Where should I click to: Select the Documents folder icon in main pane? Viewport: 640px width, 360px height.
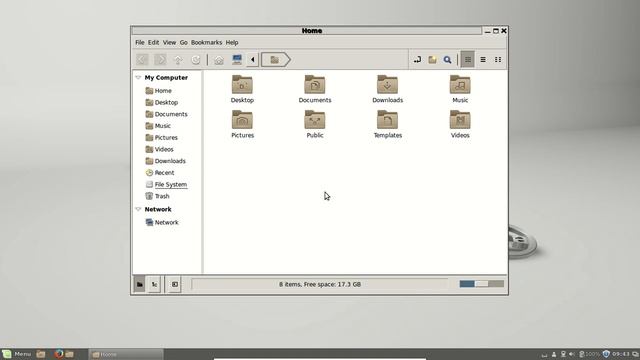click(x=315, y=84)
